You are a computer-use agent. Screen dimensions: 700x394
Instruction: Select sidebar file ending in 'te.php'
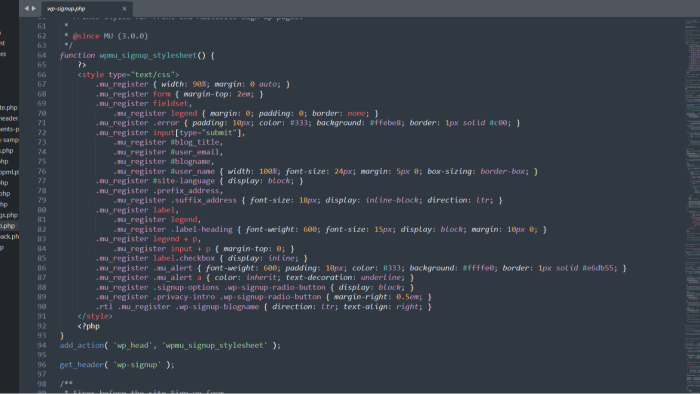(x=9, y=108)
